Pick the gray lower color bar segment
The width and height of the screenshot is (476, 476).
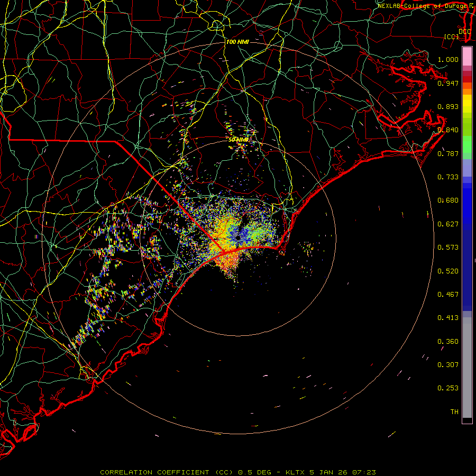click(467, 368)
